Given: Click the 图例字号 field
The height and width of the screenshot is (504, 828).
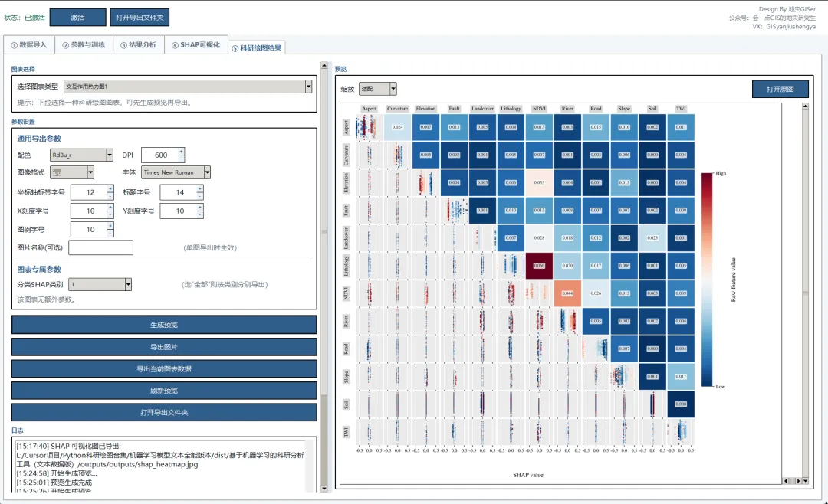Looking at the screenshot, I should tap(89, 230).
